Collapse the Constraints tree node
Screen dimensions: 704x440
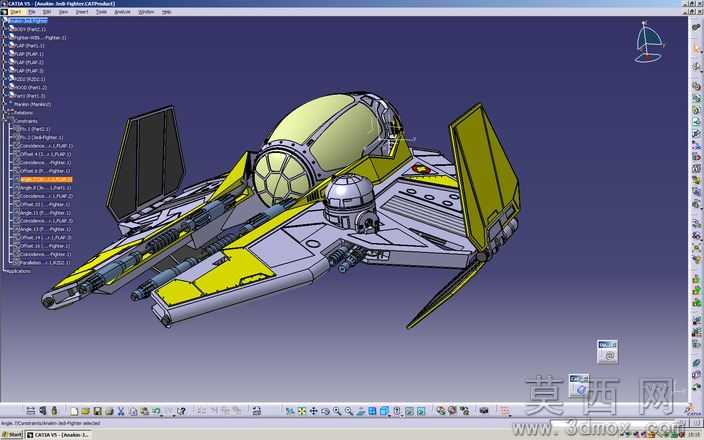coord(4,121)
